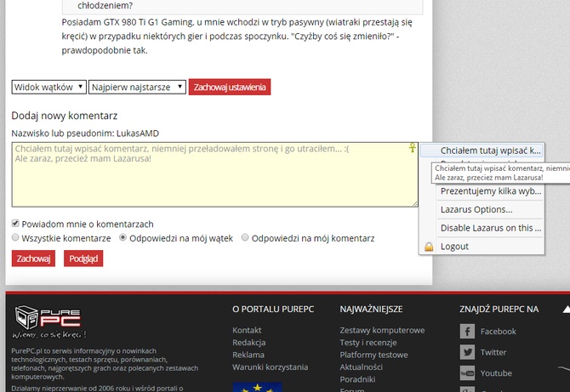This screenshot has width=570, height=392.
Task: Open the 'Kontakt' footer link
Action: [x=247, y=330]
